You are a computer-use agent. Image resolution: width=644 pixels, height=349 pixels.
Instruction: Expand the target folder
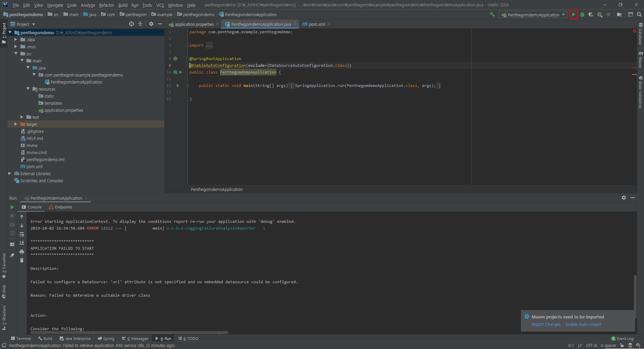(15, 124)
